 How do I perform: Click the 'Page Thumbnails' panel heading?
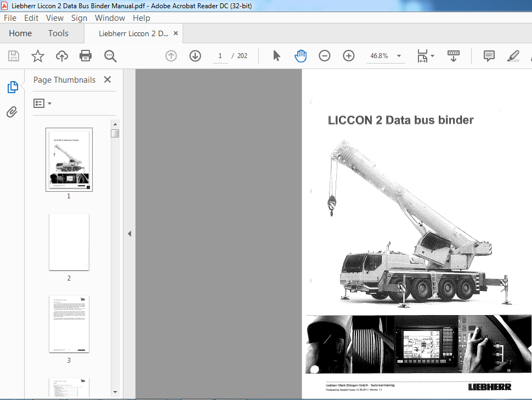click(x=65, y=80)
